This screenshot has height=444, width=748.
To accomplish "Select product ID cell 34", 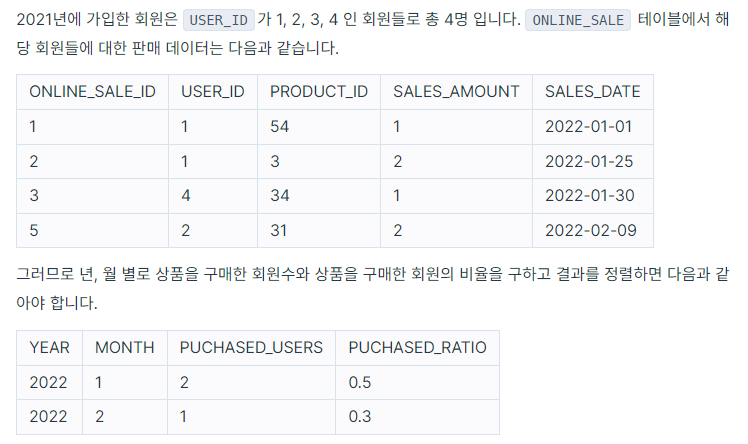I will [x=319, y=196].
